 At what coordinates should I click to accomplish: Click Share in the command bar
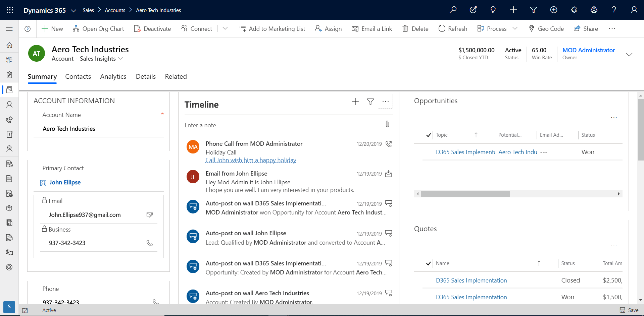pos(586,29)
